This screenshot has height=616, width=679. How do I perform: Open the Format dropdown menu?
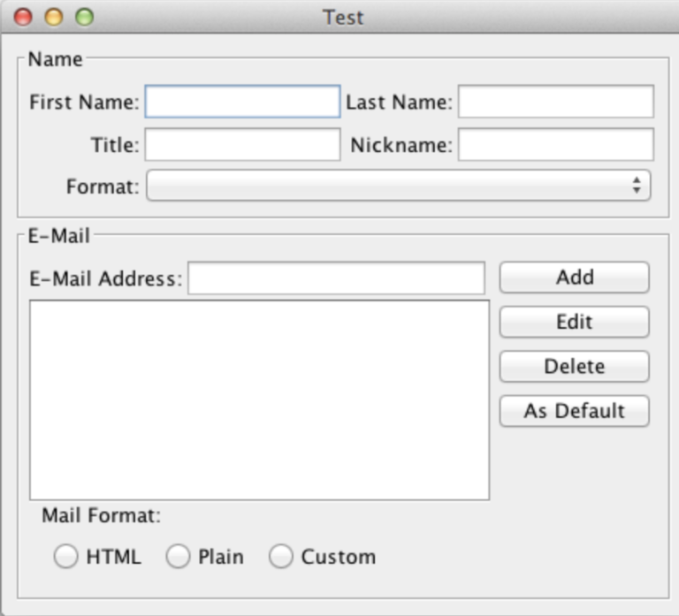pos(398,186)
